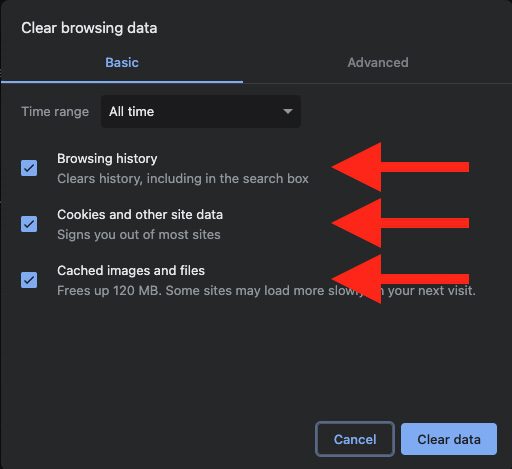Click the red arrow pointing at Cached images
The image size is (512, 469).
pyautogui.click(x=400, y=279)
